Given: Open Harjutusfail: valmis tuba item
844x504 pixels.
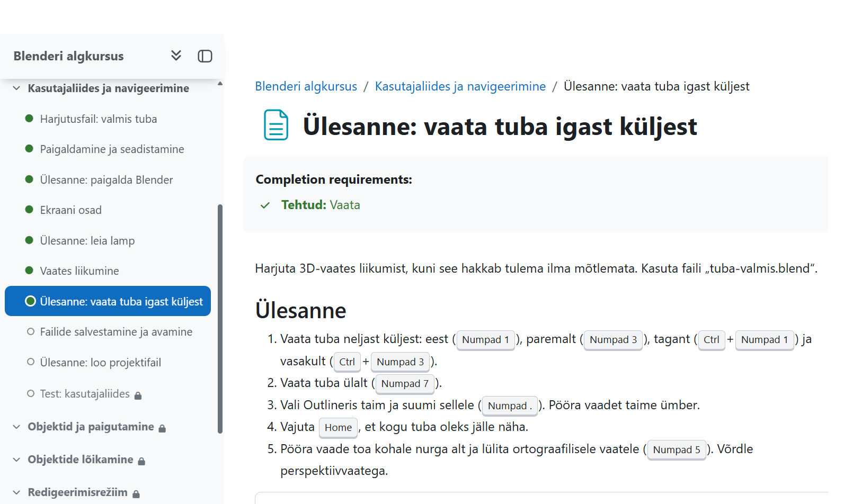Looking at the screenshot, I should coord(99,119).
